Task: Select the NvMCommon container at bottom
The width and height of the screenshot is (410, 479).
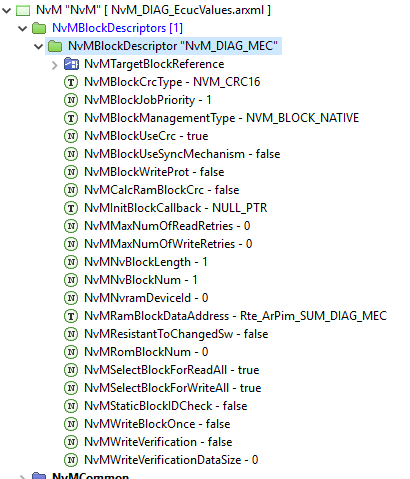Action: pos(90,476)
